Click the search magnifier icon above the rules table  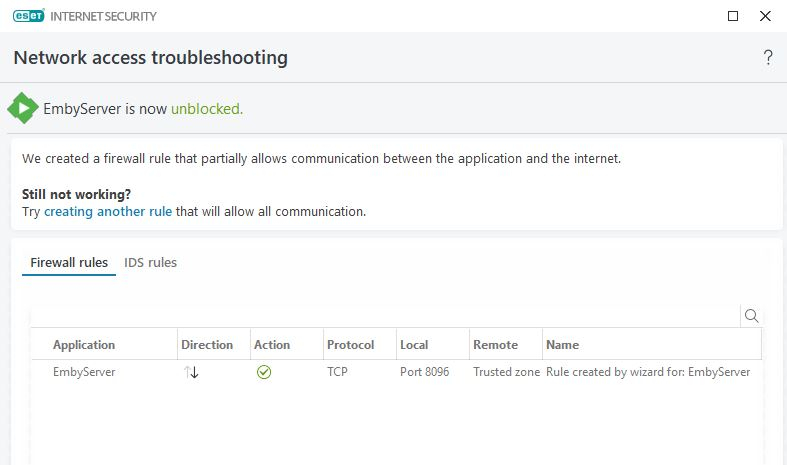(x=751, y=316)
